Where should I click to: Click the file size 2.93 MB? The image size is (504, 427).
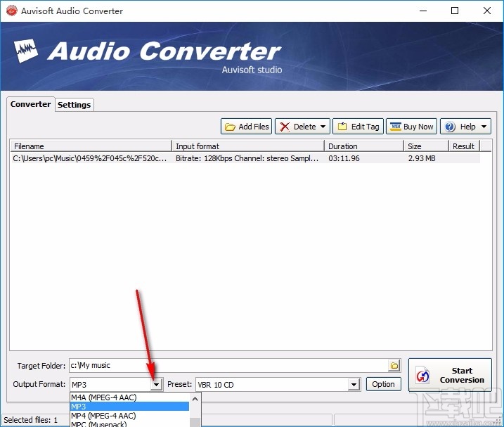pyautogui.click(x=422, y=158)
